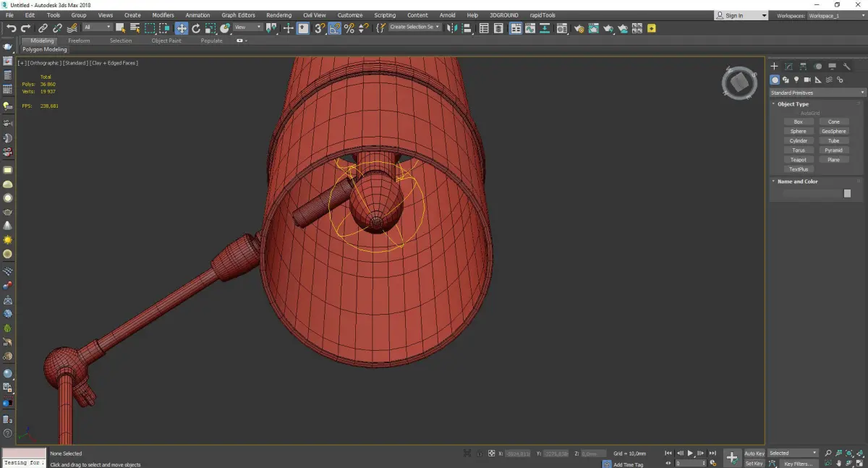
Task: Toggle Angle Snap on the toolbar
Action: [335, 28]
